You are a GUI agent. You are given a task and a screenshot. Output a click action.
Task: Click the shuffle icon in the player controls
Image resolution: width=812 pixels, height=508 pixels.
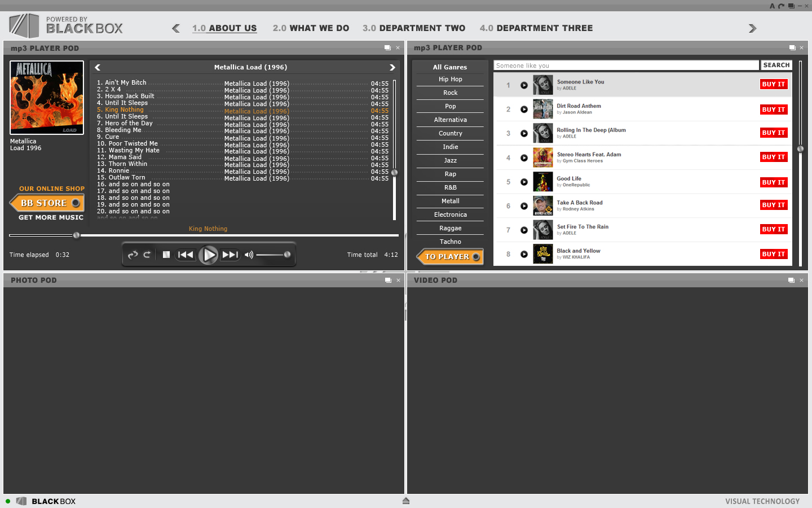(133, 255)
